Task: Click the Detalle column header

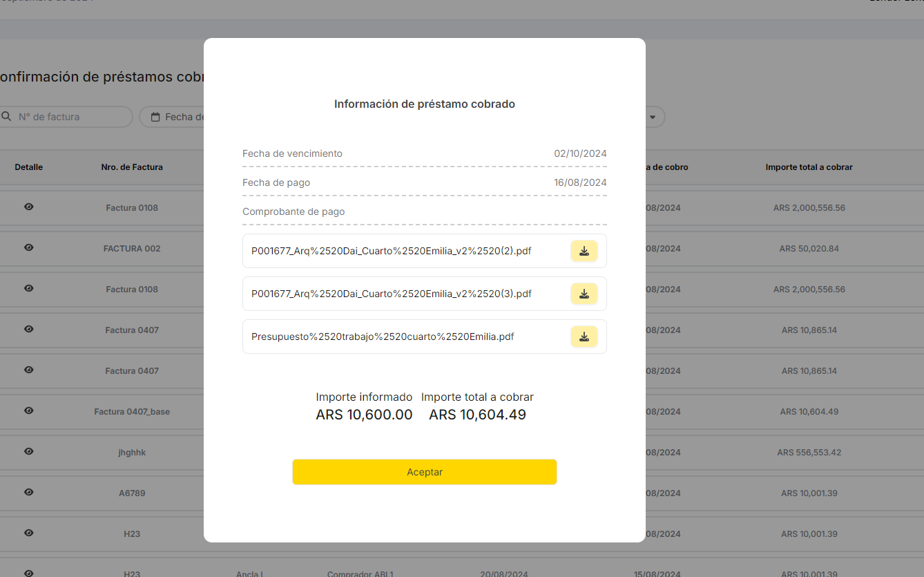Action: point(29,167)
